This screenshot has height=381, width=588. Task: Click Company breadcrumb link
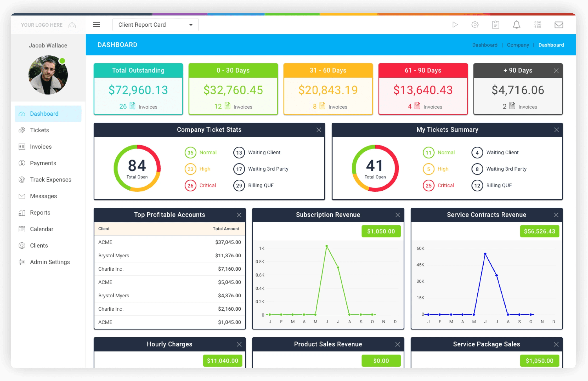click(518, 45)
